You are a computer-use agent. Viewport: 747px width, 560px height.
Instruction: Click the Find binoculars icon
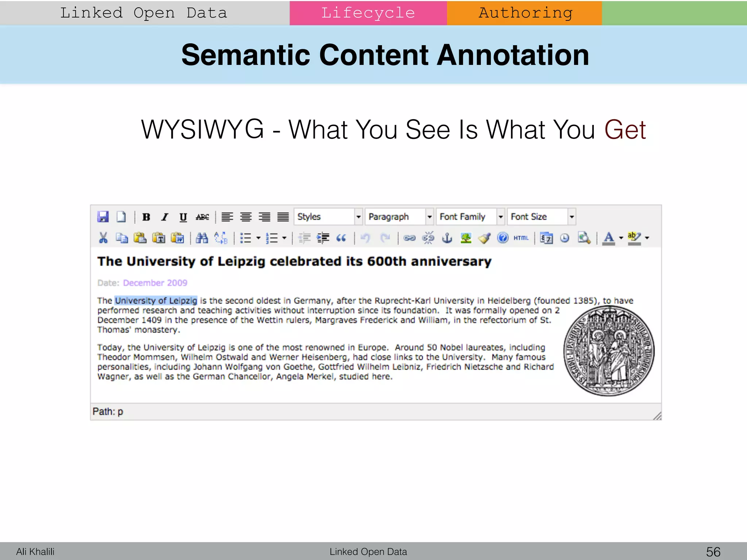tap(202, 238)
